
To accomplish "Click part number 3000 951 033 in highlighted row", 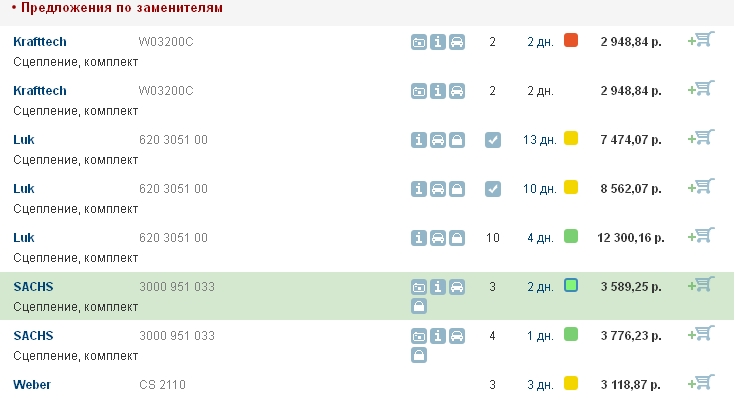I will [x=177, y=286].
